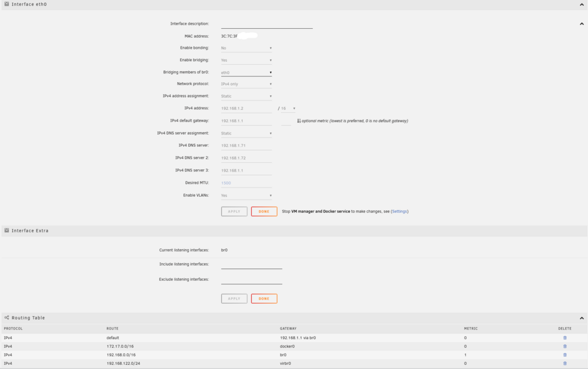
Task: Delete the 192.168.0.0/16 route
Action: tap(564, 355)
